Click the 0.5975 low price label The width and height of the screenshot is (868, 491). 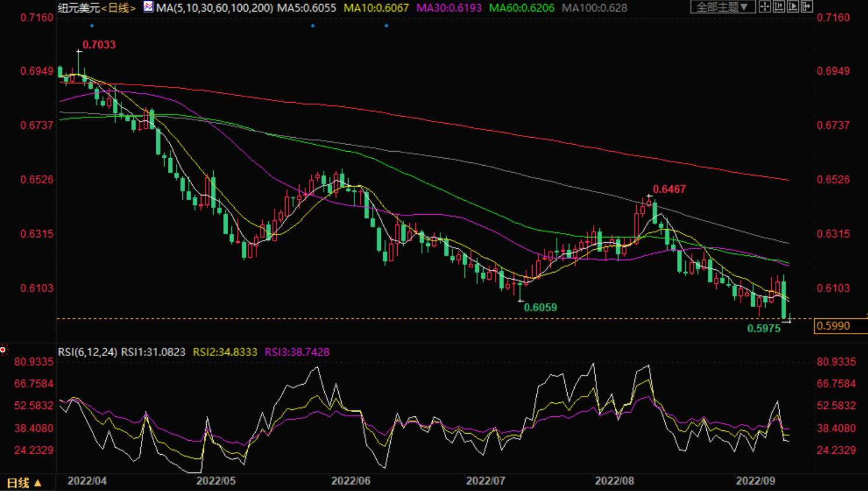click(x=763, y=329)
